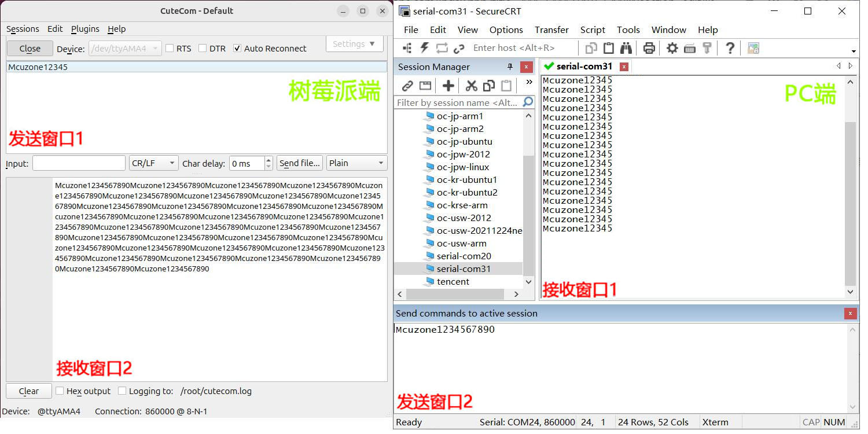Viewport: 868px width, 434px height.
Task: Click the Close button in CuteCom
Action: (30, 49)
